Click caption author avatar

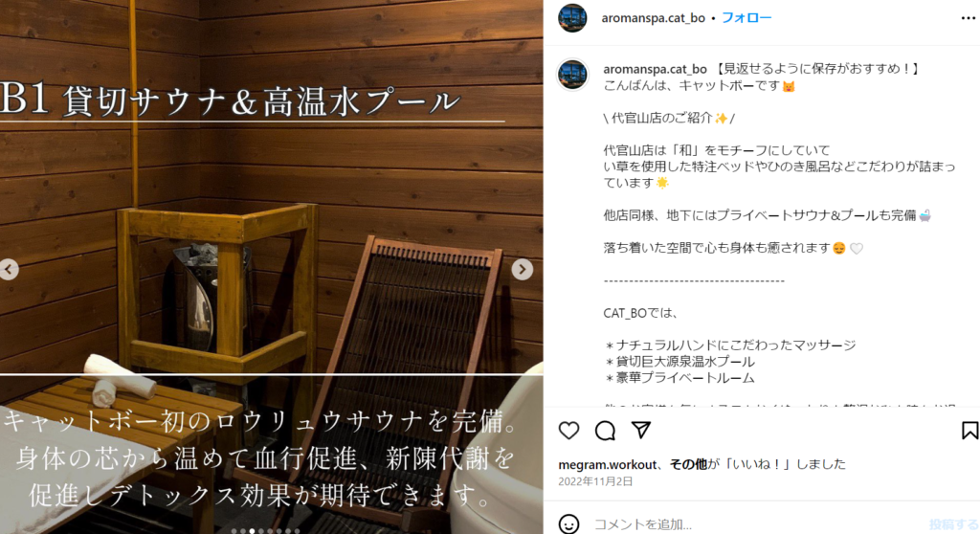pos(572,75)
